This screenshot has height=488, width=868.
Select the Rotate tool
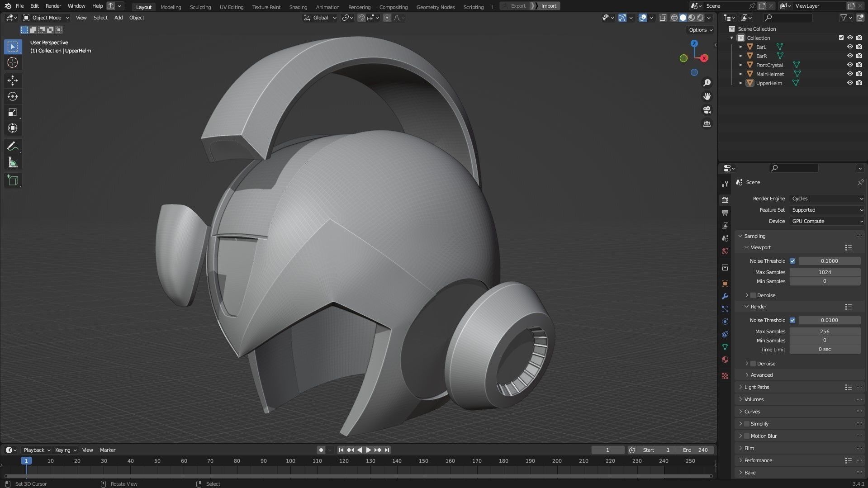click(x=13, y=96)
